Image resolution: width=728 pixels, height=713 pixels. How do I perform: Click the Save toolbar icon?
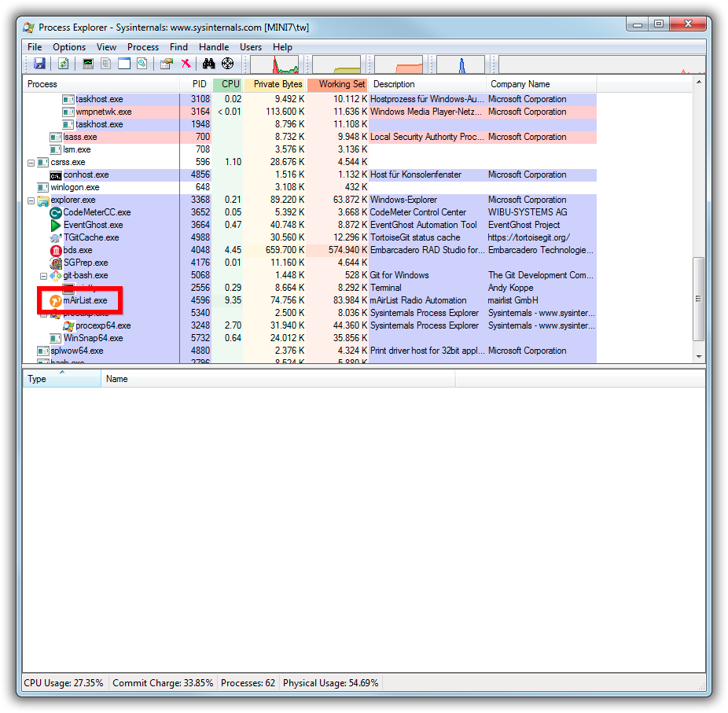coord(39,64)
